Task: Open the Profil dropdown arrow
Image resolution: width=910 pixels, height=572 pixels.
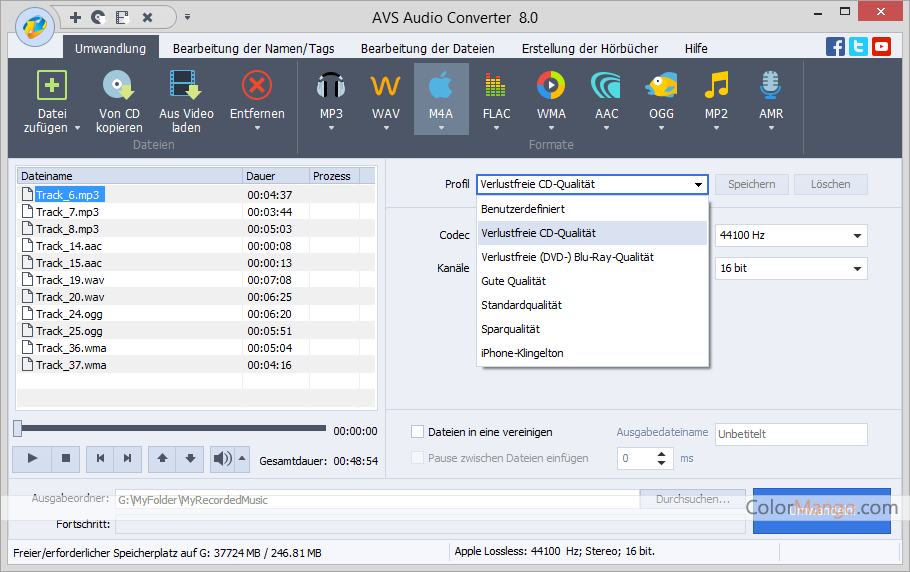Action: pyautogui.click(x=698, y=184)
